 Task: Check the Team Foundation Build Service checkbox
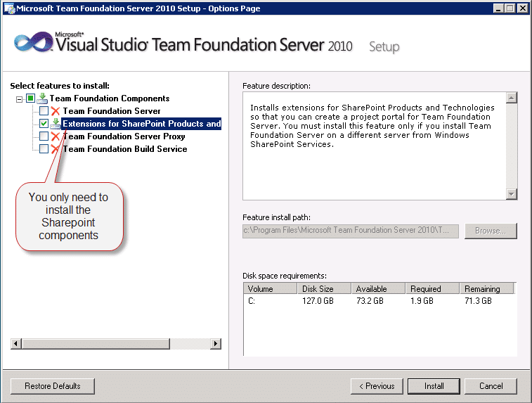(x=44, y=149)
